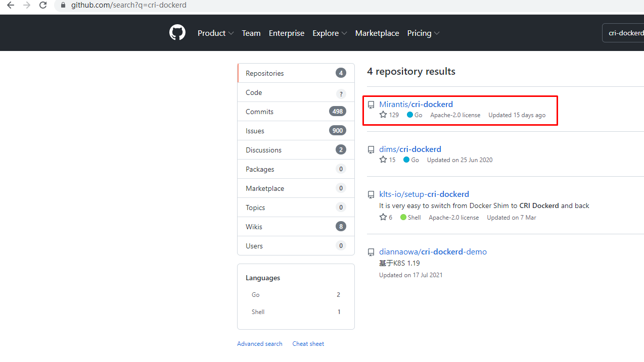Screen dimensions: 644x362
Task: Switch to Wikis results in sidebar
Action: point(254,227)
